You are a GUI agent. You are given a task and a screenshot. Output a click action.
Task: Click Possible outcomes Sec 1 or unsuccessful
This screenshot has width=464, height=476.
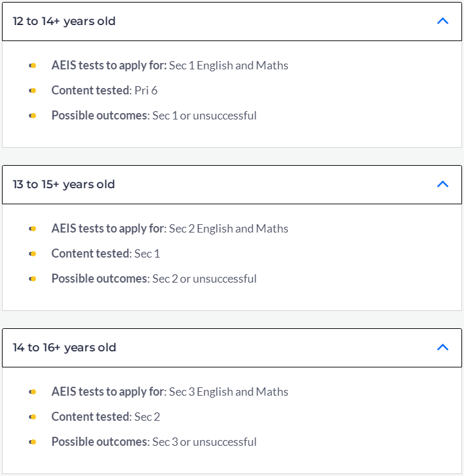point(154,116)
